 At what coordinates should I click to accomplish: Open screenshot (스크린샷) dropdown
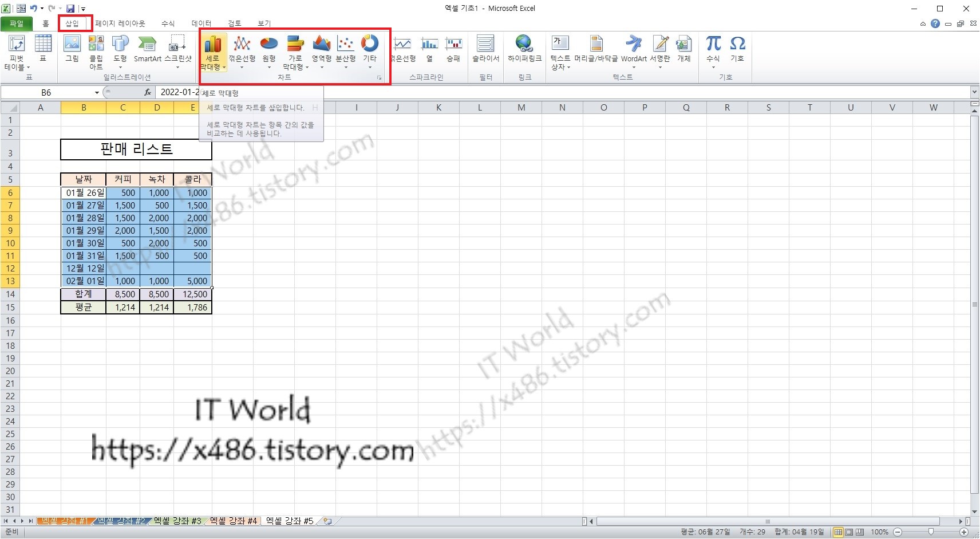coord(178,52)
